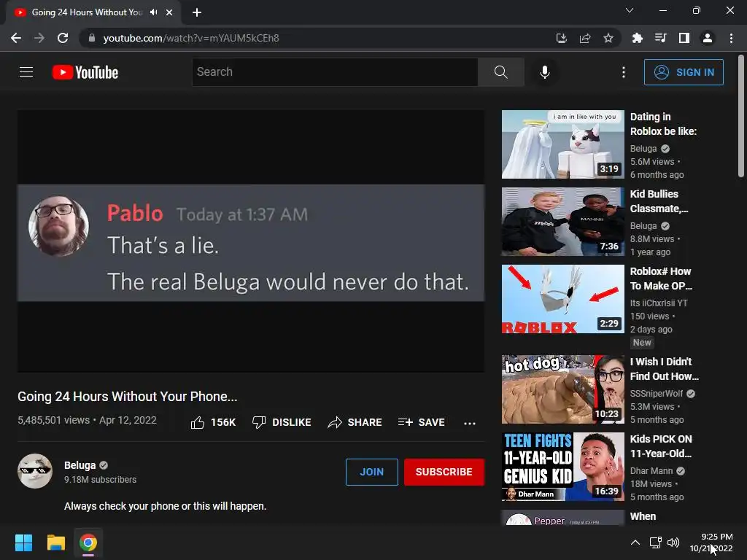This screenshot has height=560, width=747.
Task: Click title 'Kids PICK ON 11-Year-Old...'
Action: 661,446
